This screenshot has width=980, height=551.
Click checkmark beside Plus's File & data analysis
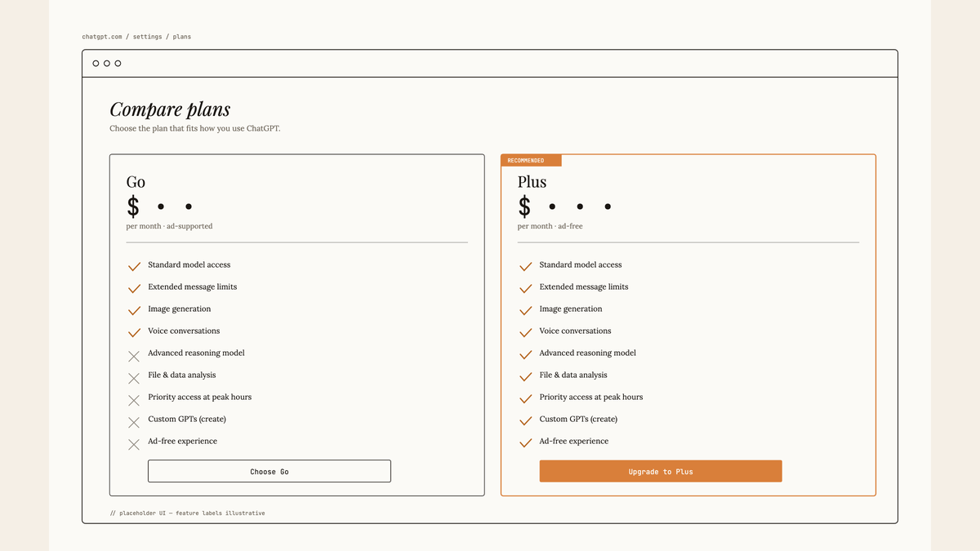pyautogui.click(x=525, y=376)
